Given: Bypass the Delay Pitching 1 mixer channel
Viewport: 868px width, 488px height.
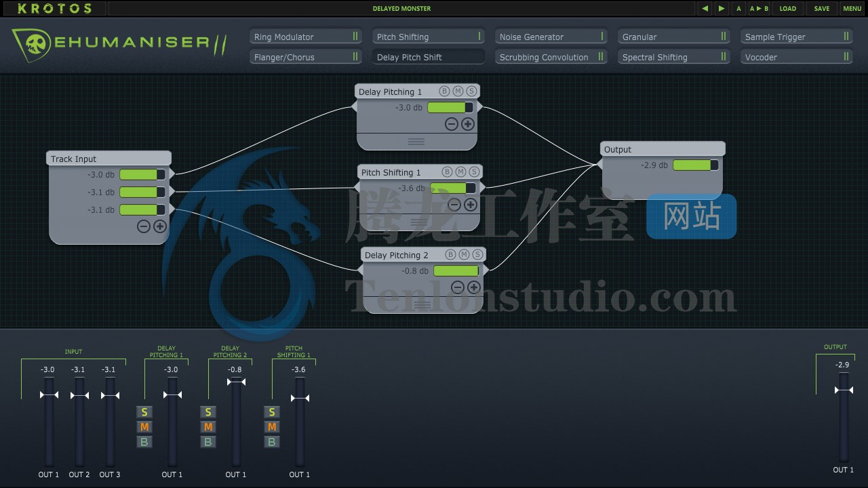Looking at the screenshot, I should pos(144,442).
